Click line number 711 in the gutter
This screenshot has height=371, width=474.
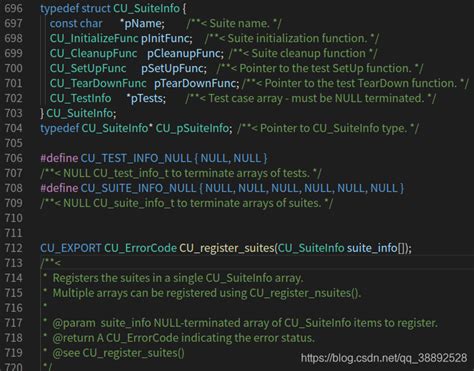tap(13, 233)
